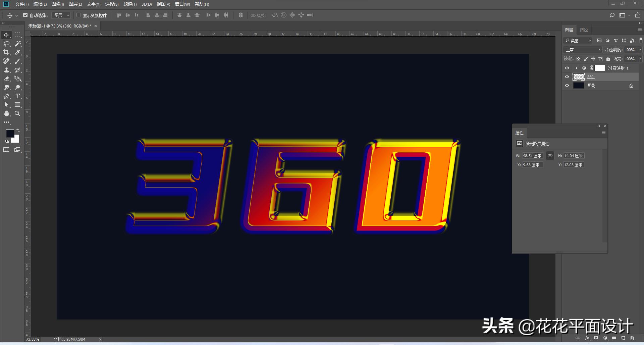Viewport: 644px width, 345px height.
Task: Enable 显示变换控件 checkbox
Action: coord(78,15)
